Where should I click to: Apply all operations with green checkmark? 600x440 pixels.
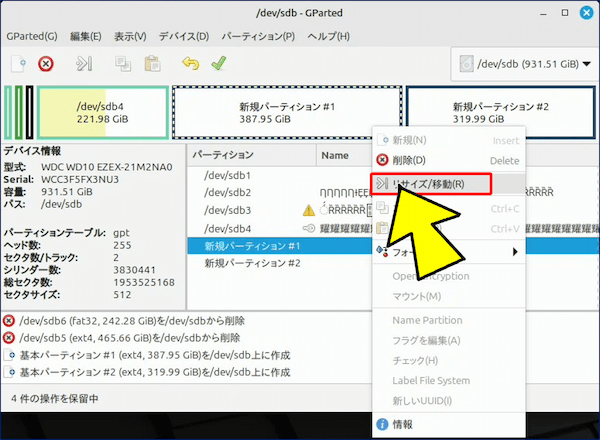click(x=218, y=64)
